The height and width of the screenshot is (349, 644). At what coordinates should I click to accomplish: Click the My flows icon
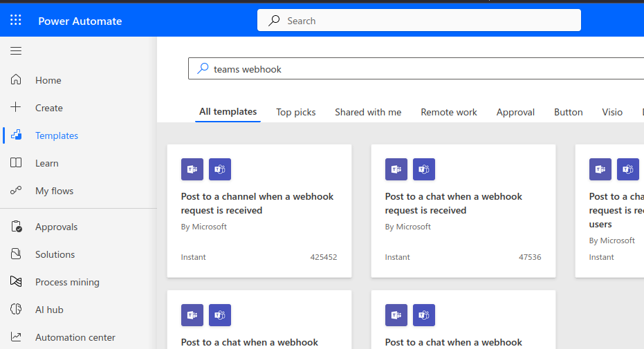(16, 191)
